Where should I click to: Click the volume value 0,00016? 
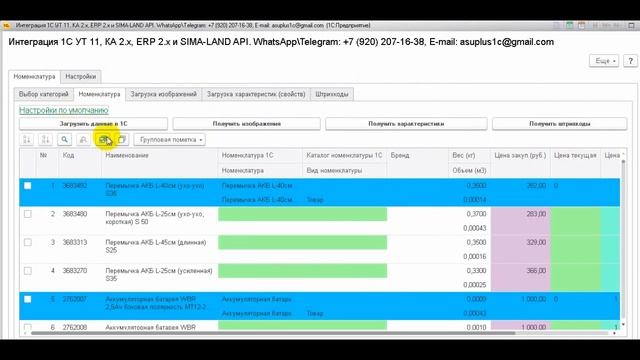[x=475, y=256]
